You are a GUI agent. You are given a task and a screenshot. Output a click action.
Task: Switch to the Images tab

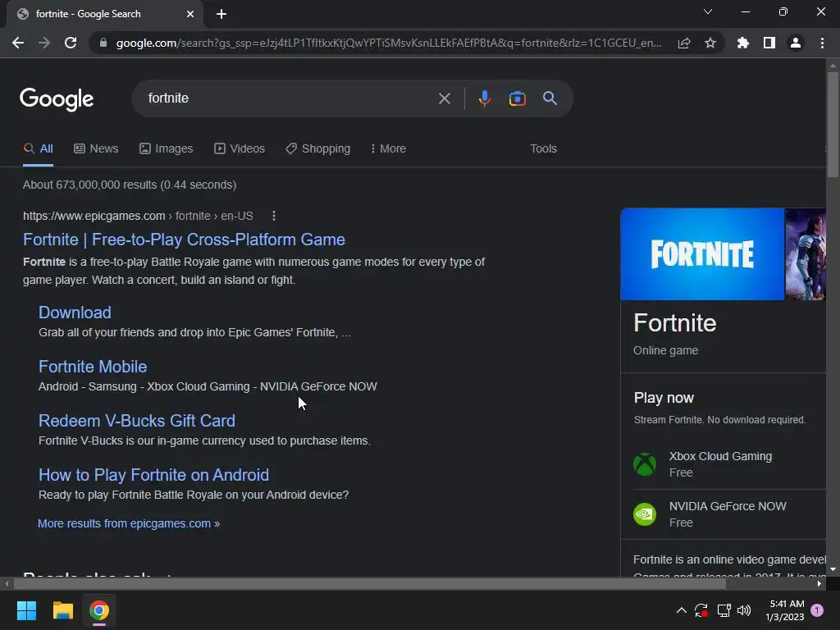point(166,148)
